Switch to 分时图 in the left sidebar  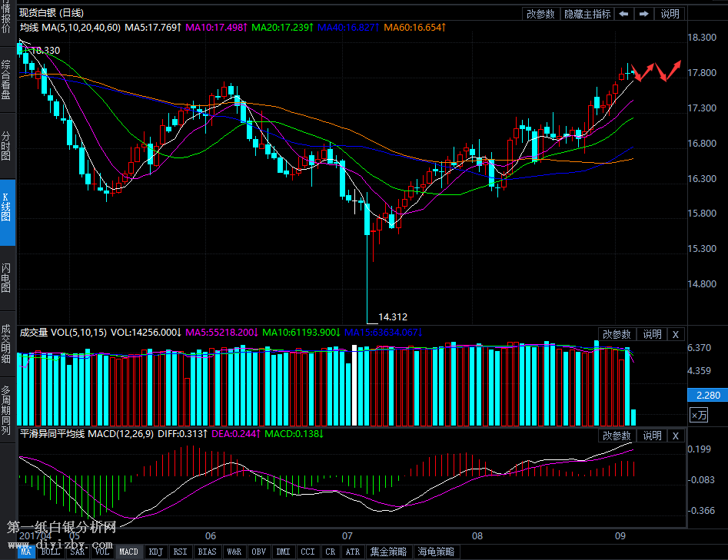tap(7, 146)
